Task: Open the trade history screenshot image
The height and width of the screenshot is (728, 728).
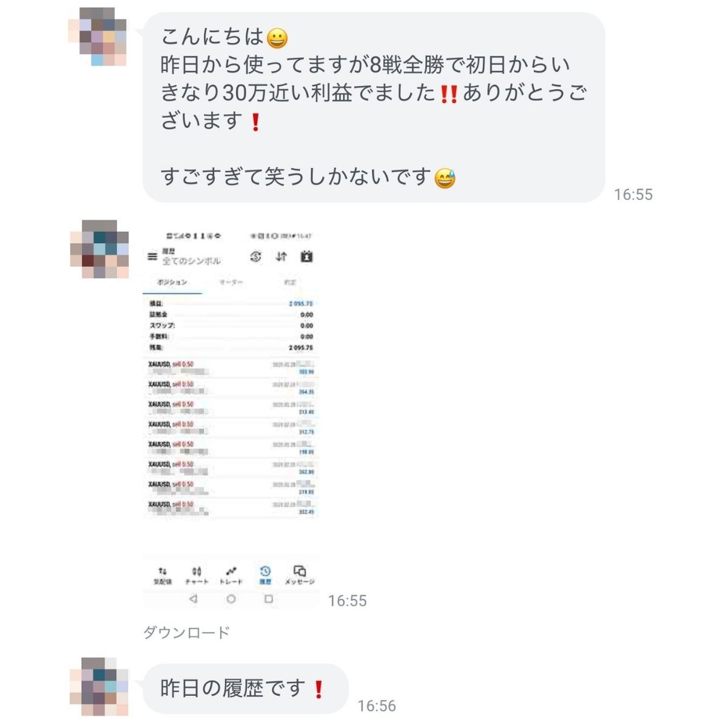Action: tap(231, 417)
